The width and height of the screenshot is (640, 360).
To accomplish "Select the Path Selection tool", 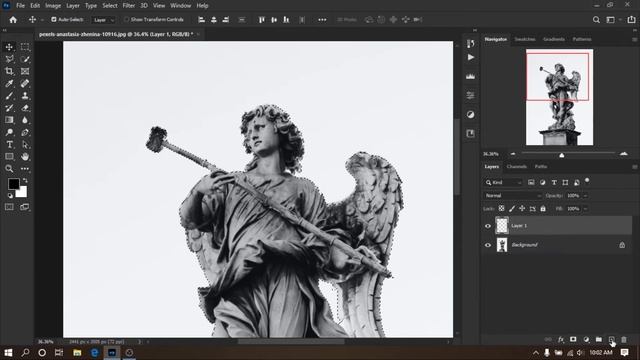I will coord(25,144).
